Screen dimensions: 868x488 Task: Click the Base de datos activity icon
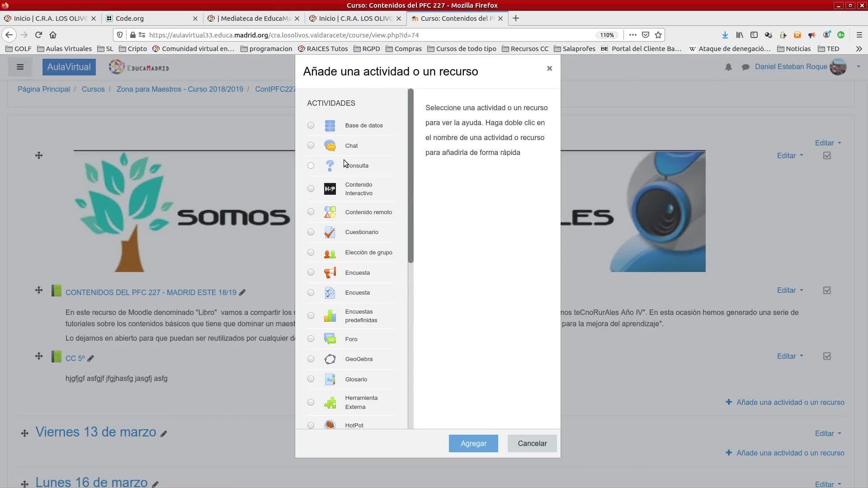point(330,126)
